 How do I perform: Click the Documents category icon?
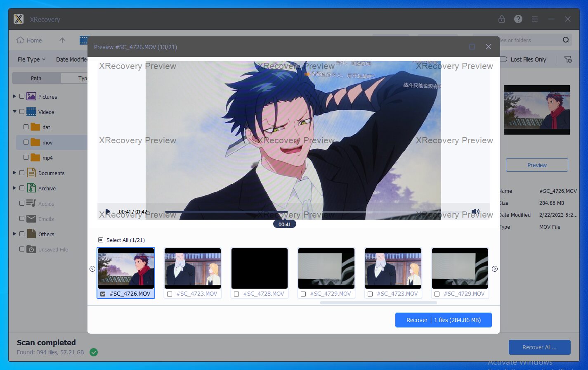[31, 173]
